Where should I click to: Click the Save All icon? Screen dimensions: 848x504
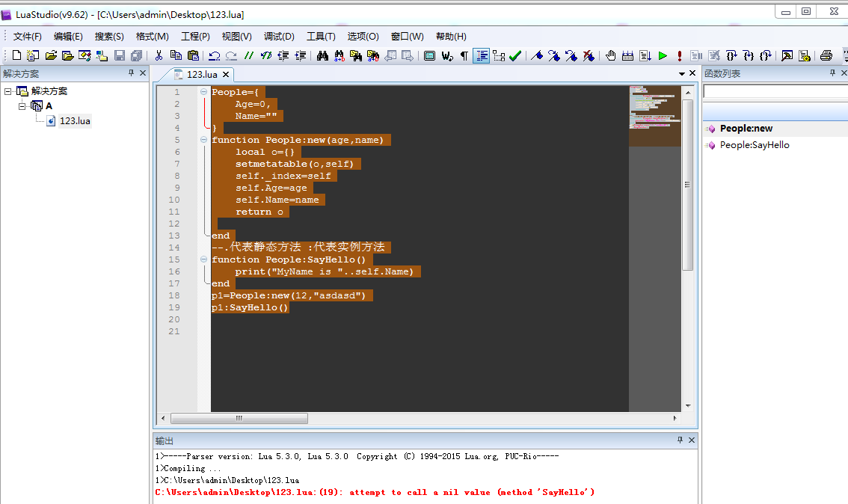point(137,55)
